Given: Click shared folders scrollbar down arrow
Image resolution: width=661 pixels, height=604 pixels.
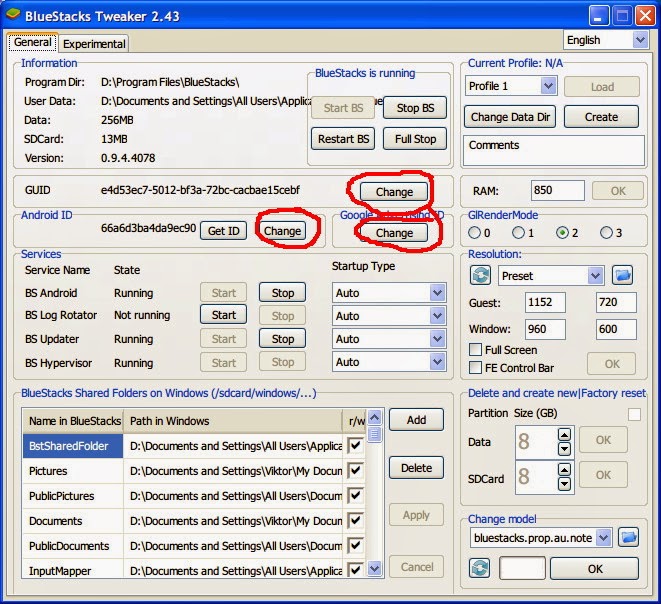Looking at the screenshot, I should point(375,568).
